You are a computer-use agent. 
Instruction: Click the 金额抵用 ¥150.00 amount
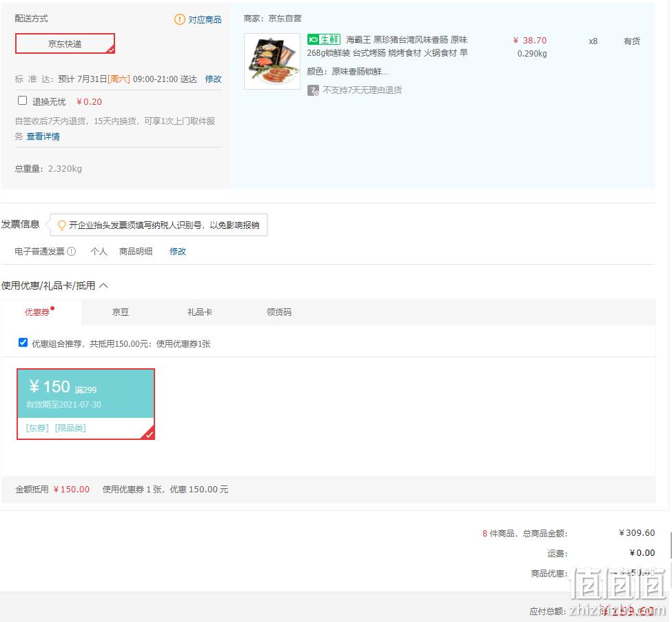[72, 489]
